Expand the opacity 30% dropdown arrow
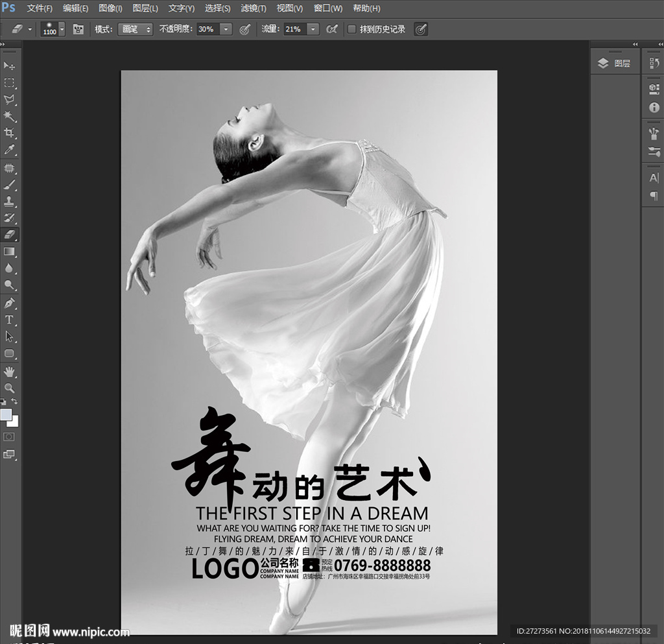Screen dimensions: 664x644 226,29
